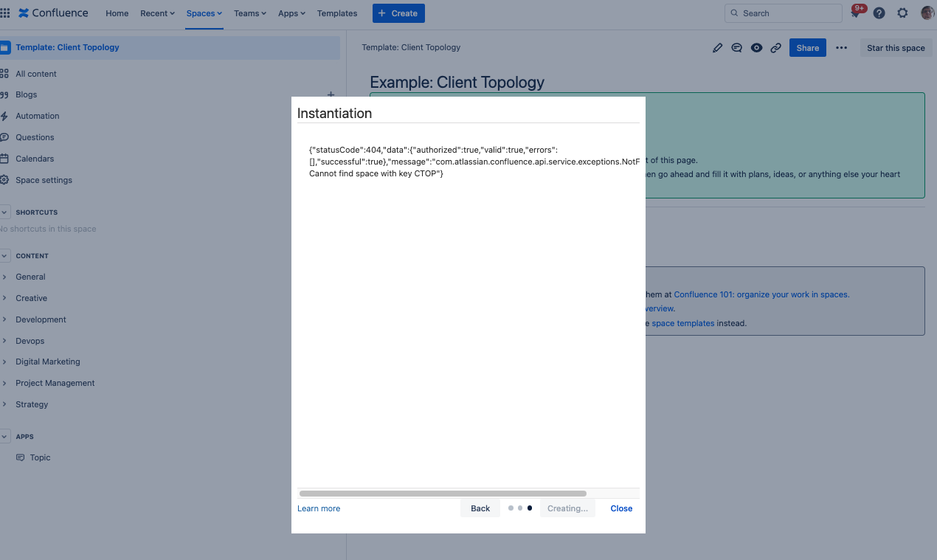Expand the Devops page tree
937x560 pixels.
[x=4, y=341]
